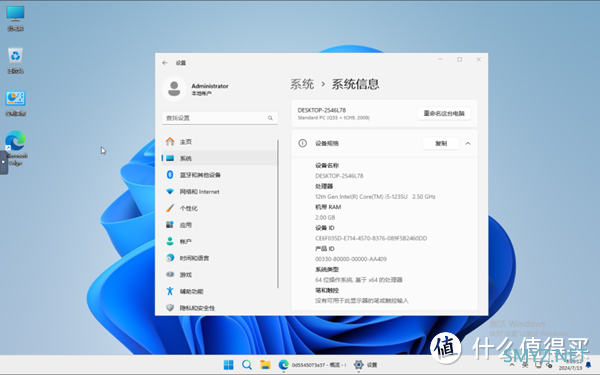Open notification bell in system tray
The width and height of the screenshot is (600, 375).
click(589, 365)
